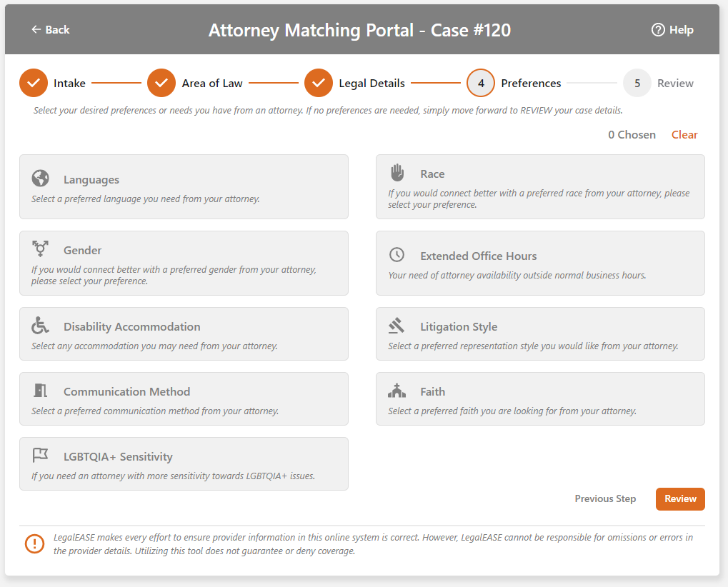
Task: Click the gavel icon for Litigation Style
Action: click(397, 326)
